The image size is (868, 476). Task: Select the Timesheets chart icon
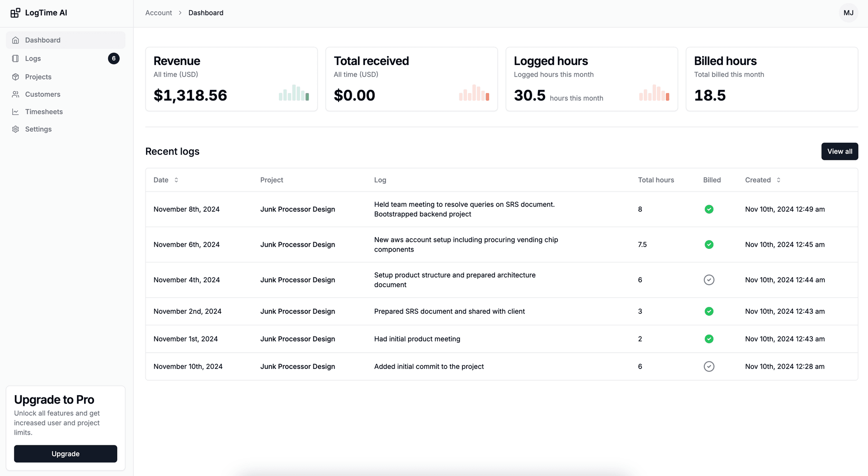(x=15, y=112)
